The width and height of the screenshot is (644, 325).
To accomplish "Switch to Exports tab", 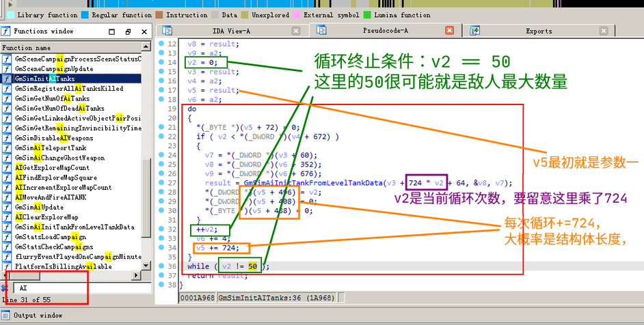I will tap(539, 31).
